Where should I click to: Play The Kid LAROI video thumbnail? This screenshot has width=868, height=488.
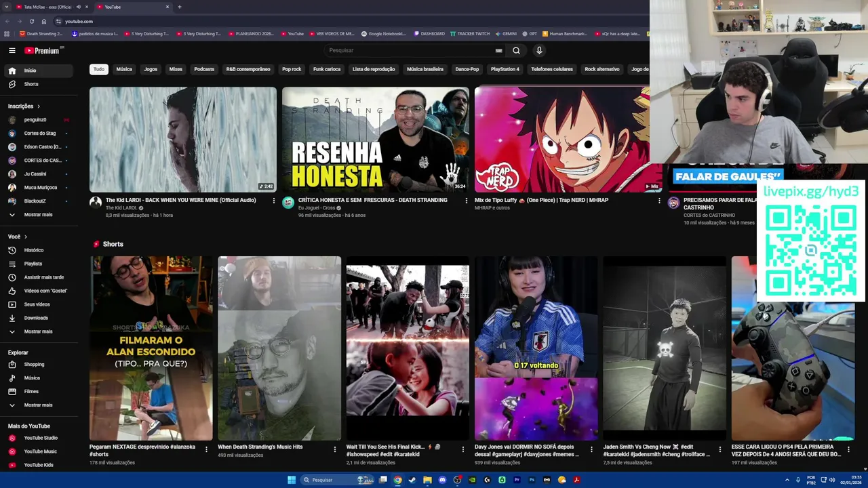click(183, 140)
